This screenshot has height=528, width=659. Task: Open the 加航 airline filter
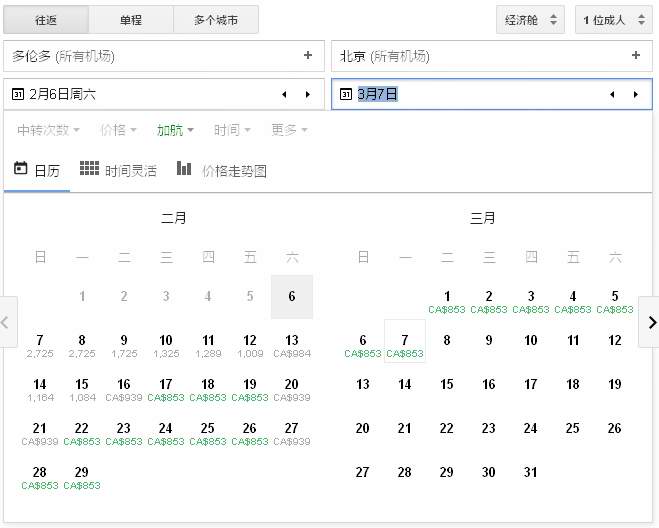click(x=175, y=130)
